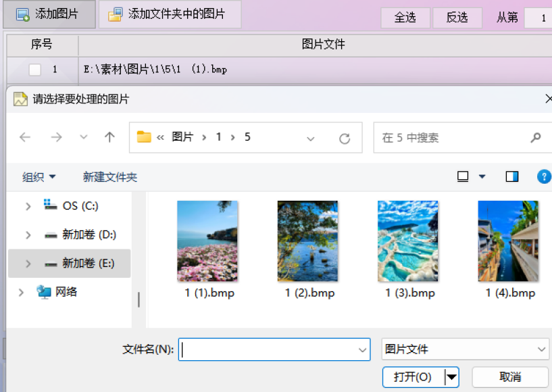
Task: Go back using the left arrow
Action: point(25,137)
